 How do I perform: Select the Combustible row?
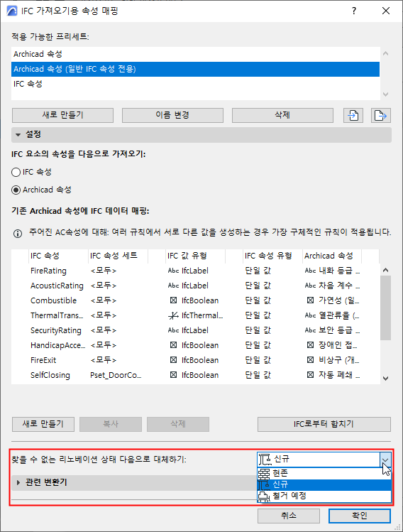click(x=195, y=300)
